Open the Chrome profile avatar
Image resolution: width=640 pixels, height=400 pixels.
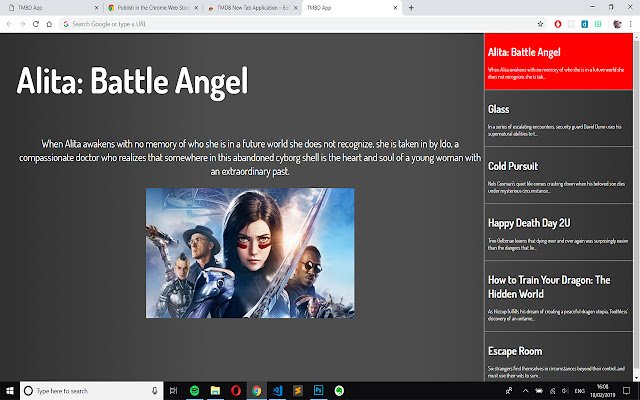point(617,24)
